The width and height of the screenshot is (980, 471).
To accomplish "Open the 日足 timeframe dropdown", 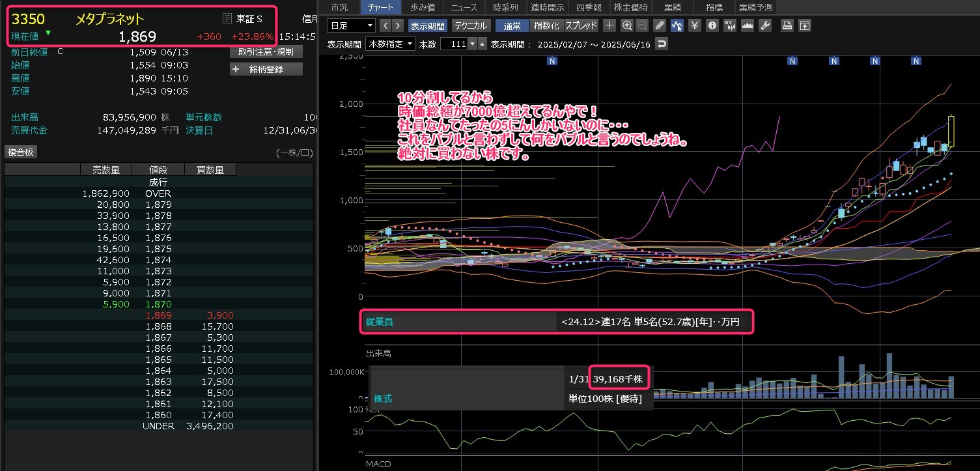I will point(352,26).
